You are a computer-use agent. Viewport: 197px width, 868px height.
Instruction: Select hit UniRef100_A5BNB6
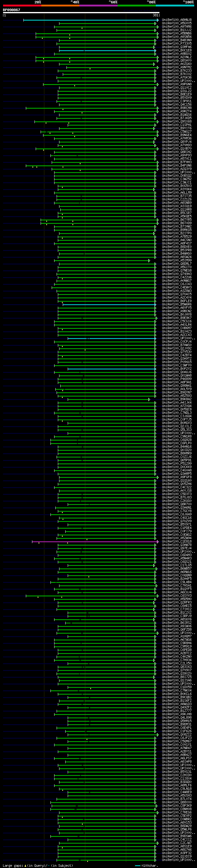click(x=177, y=33)
